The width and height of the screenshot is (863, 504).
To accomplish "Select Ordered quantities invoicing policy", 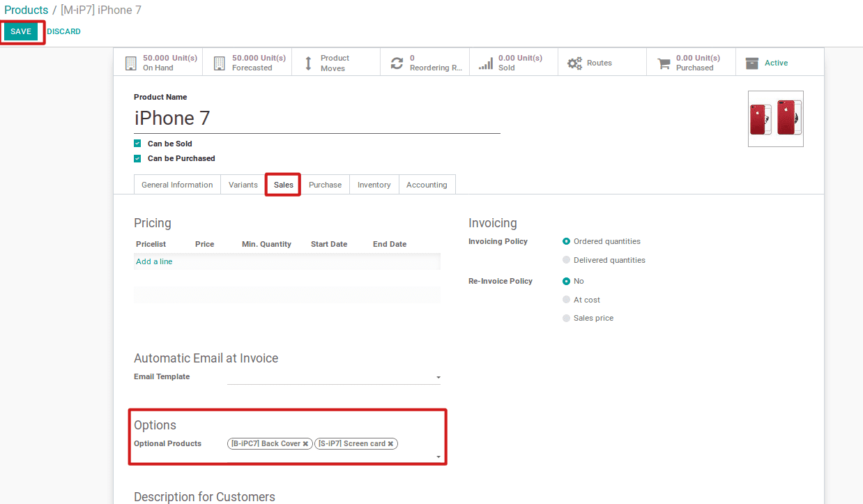I will tap(566, 241).
